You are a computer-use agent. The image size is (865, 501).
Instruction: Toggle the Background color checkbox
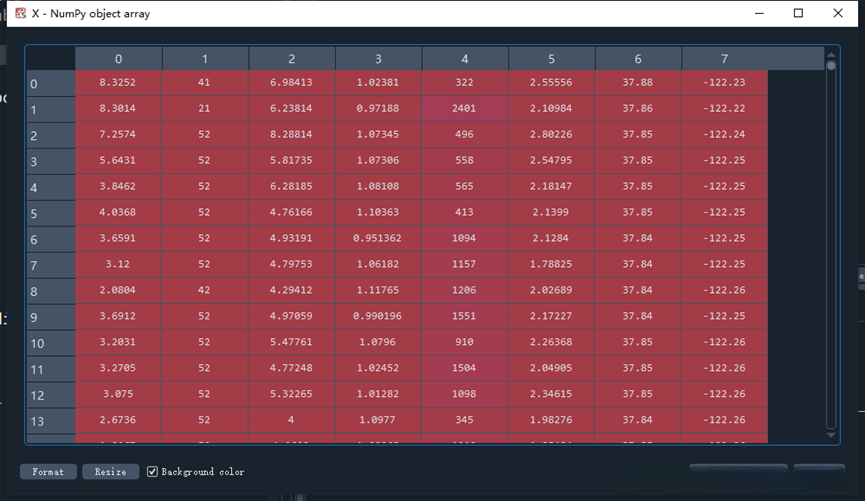[152, 472]
